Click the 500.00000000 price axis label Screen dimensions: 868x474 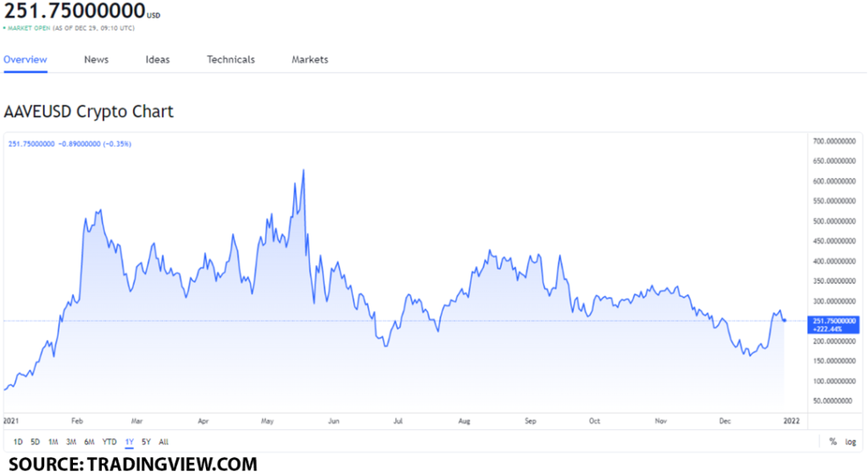[834, 221]
